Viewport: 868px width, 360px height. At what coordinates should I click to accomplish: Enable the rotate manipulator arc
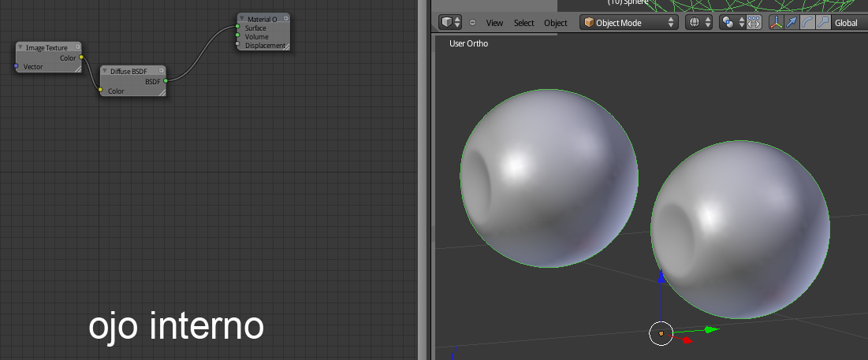click(808, 23)
